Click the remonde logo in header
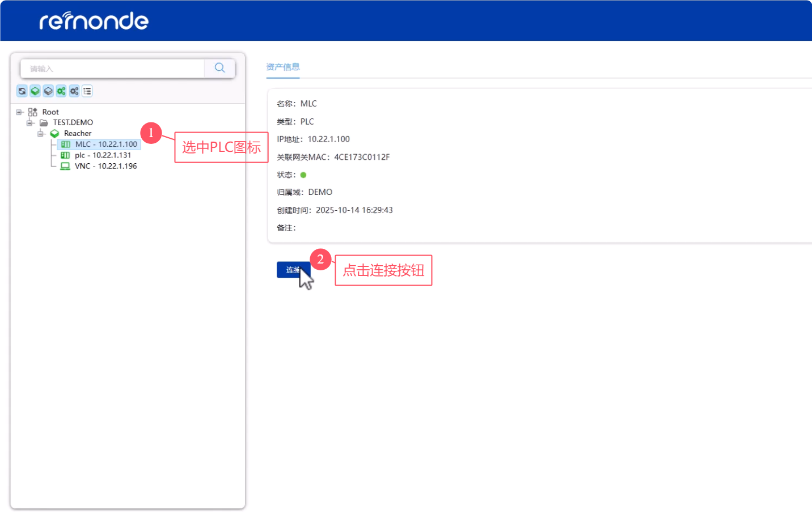 94,21
